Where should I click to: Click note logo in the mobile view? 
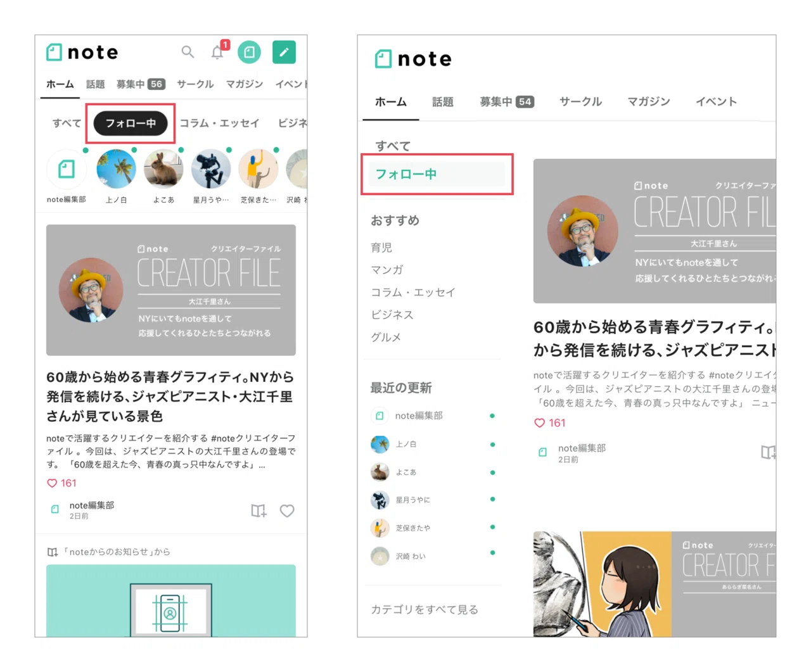[82, 52]
